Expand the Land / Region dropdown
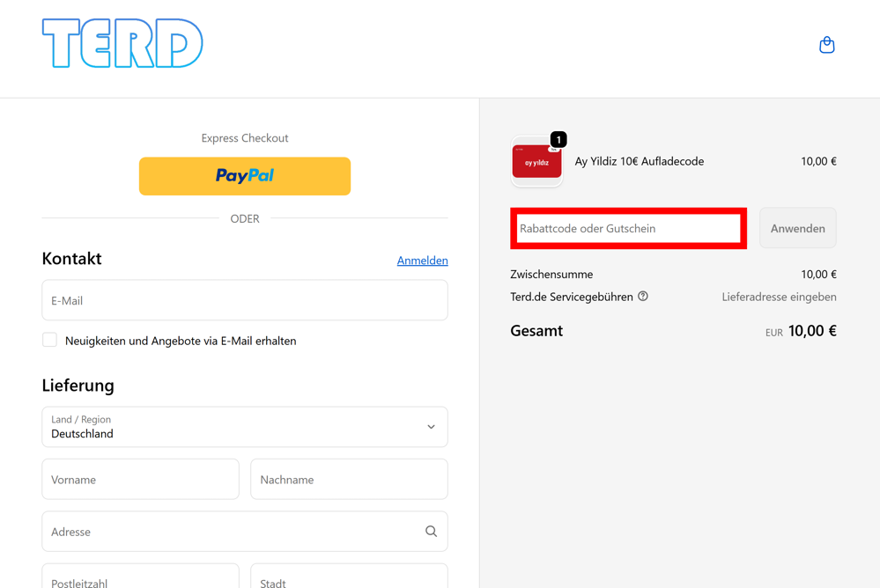880x588 pixels. 245,427
